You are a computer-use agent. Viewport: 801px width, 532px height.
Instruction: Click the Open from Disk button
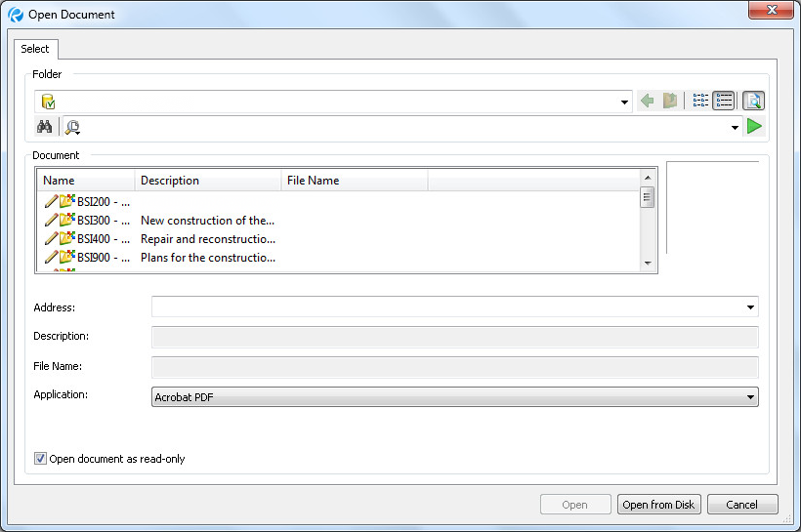point(658,505)
